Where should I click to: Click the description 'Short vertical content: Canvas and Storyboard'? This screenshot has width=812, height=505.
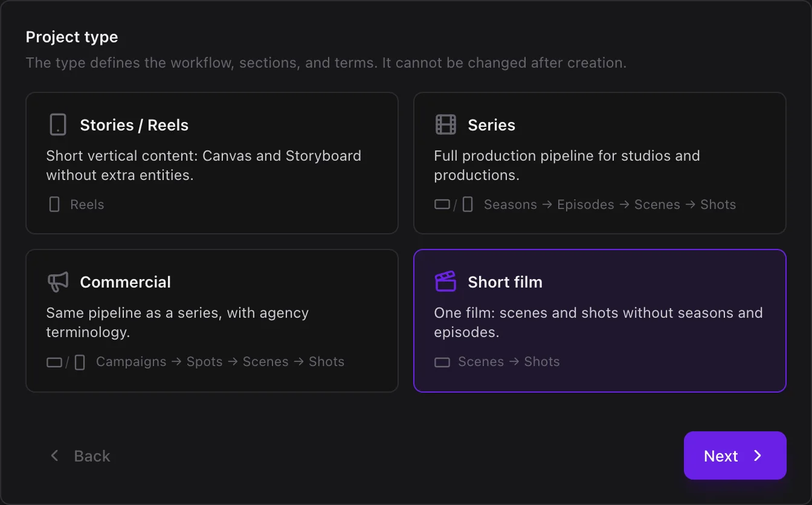point(204,156)
